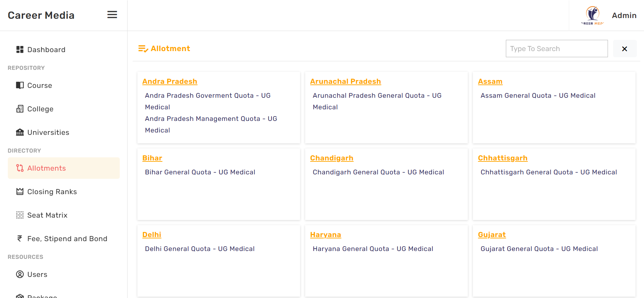
Task: Click the Career Media logo avatar
Action: [x=593, y=15]
